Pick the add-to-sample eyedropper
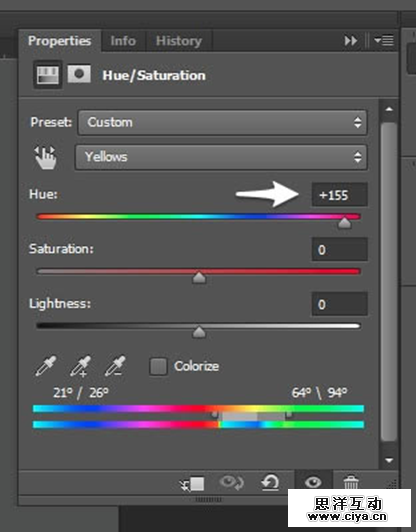The image size is (416, 532). coord(80,366)
